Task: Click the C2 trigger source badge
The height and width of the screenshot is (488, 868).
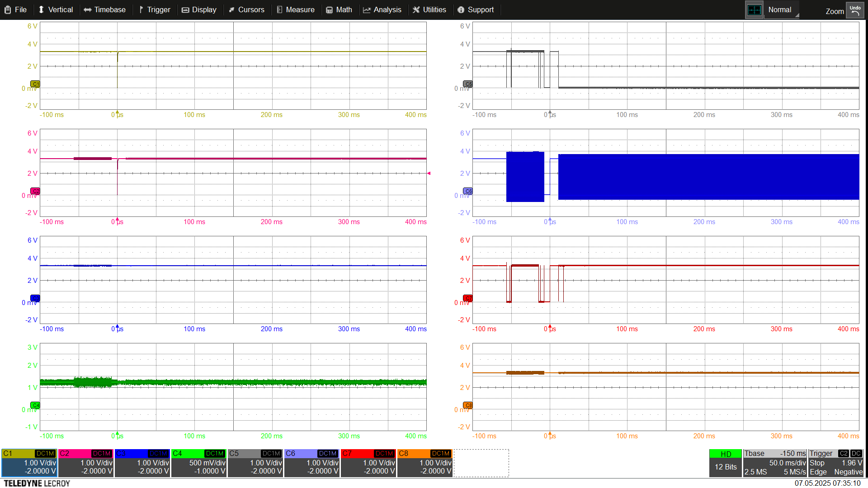Action: click(x=843, y=453)
